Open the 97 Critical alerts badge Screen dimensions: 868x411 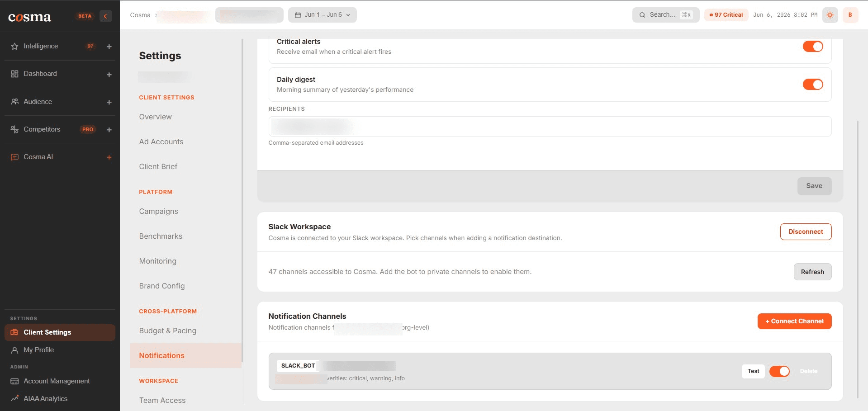[726, 15]
